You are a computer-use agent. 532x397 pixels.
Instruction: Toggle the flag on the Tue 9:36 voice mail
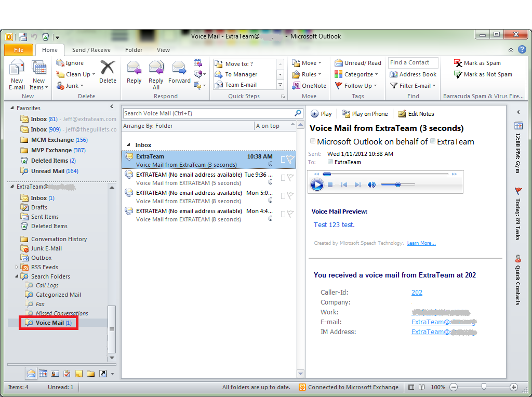pos(290,178)
